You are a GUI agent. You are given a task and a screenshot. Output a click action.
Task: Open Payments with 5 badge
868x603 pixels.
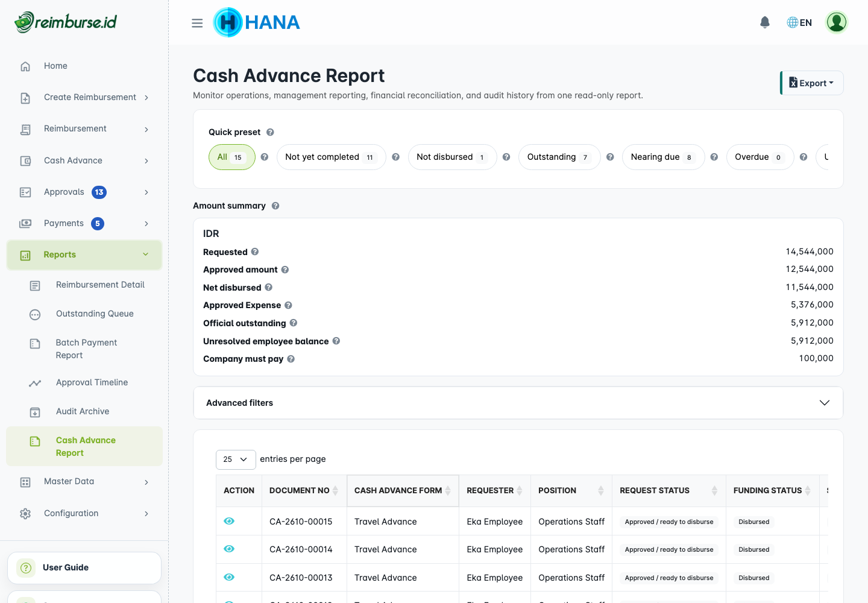pos(84,224)
